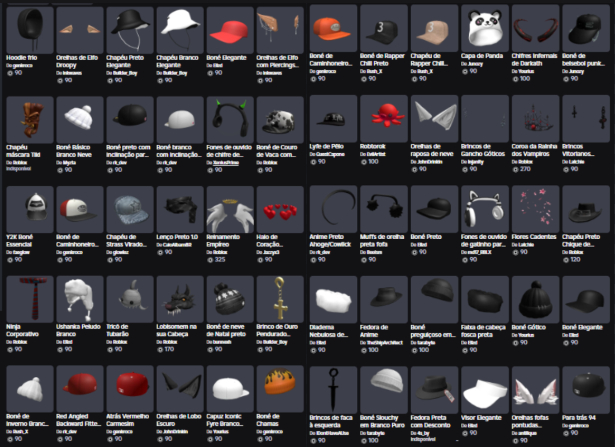
Task: Select the Y2K Boné Essencial thumbnail
Action: click(x=30, y=209)
